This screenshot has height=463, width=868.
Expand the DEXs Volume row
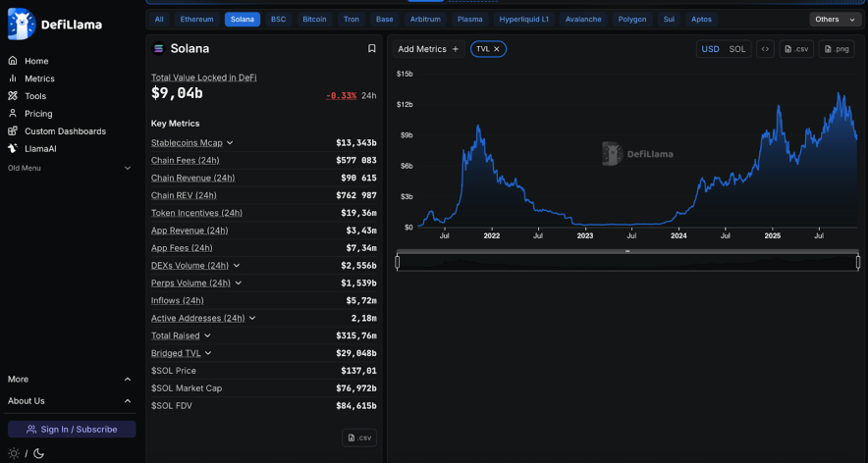(x=237, y=266)
